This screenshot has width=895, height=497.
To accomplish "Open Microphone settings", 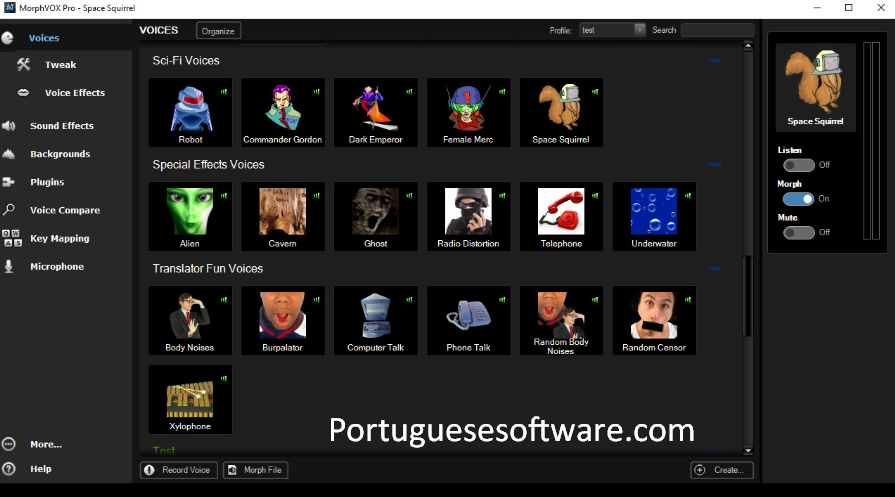I will click(57, 266).
